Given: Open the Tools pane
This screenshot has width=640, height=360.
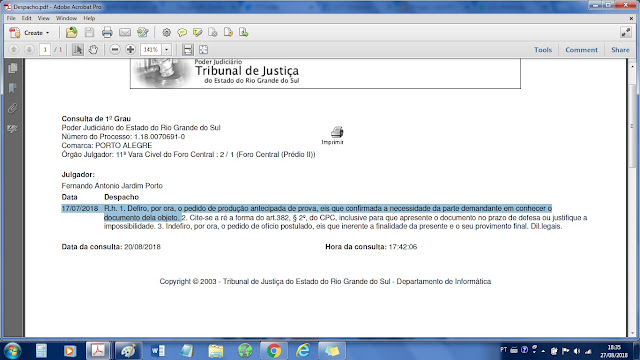Looking at the screenshot, I should [543, 50].
